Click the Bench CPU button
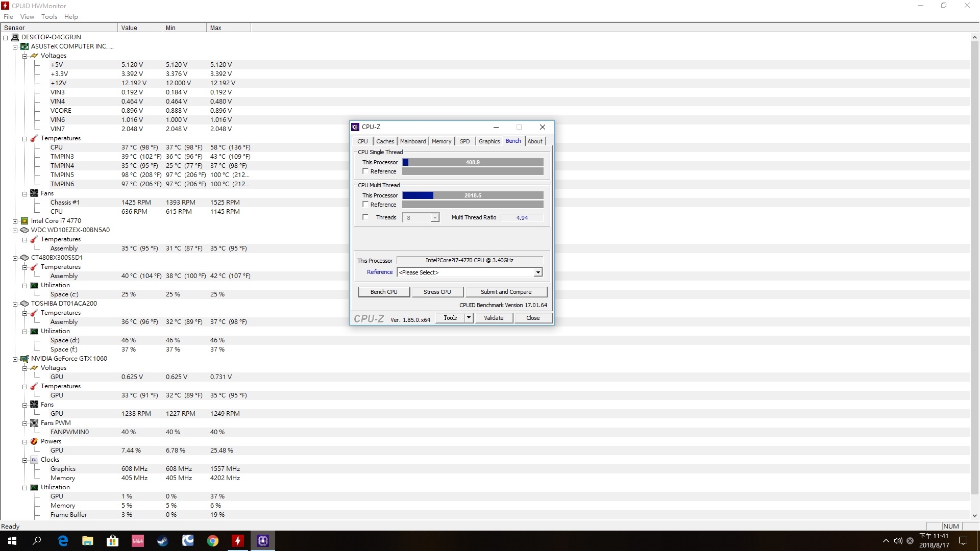The image size is (980, 551). point(384,292)
